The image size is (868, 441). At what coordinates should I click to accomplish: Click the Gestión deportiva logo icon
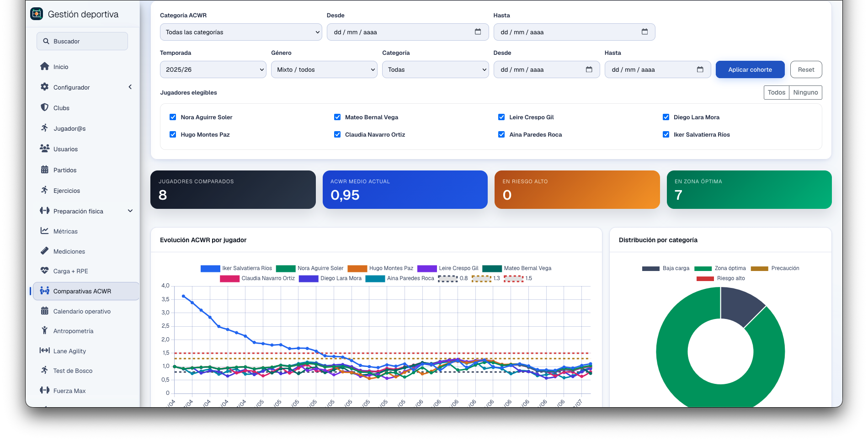[x=37, y=14]
